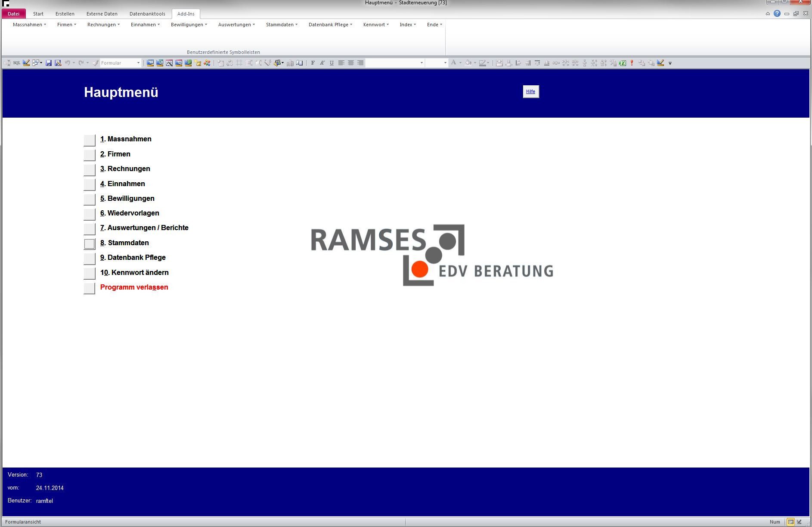Open the Rechnungen menu

pyautogui.click(x=103, y=25)
